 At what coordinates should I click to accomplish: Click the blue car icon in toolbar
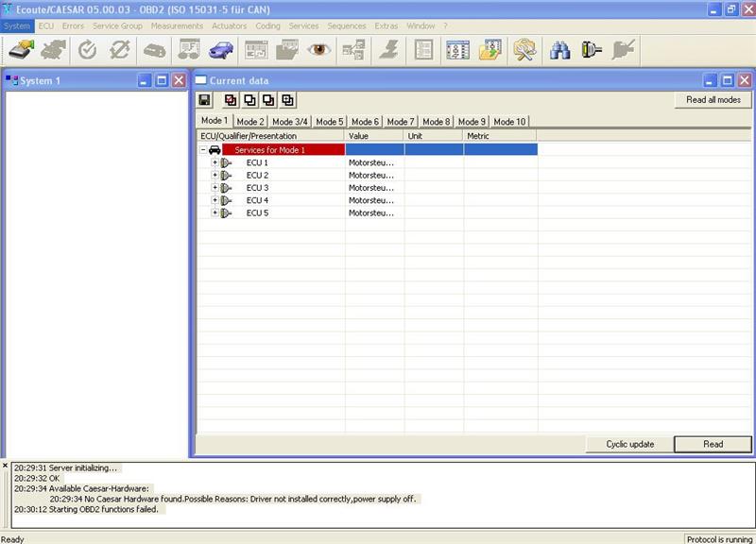click(x=221, y=50)
